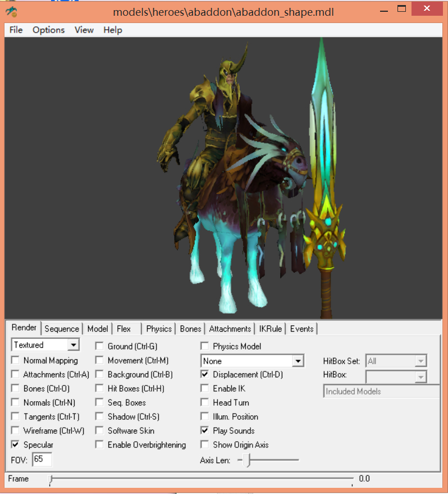Switch to the Sequence tab
This screenshot has width=448, height=494.
(x=62, y=329)
